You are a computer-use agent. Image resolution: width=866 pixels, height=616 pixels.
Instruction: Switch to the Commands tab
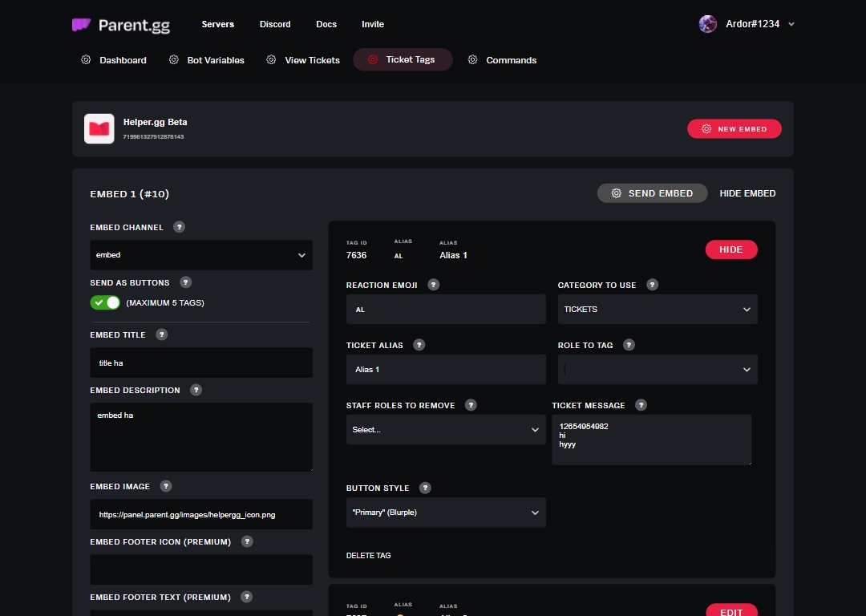pos(503,59)
